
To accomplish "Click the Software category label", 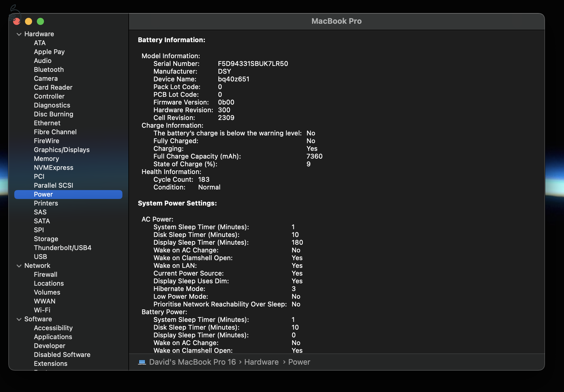I will pyautogui.click(x=38, y=319).
